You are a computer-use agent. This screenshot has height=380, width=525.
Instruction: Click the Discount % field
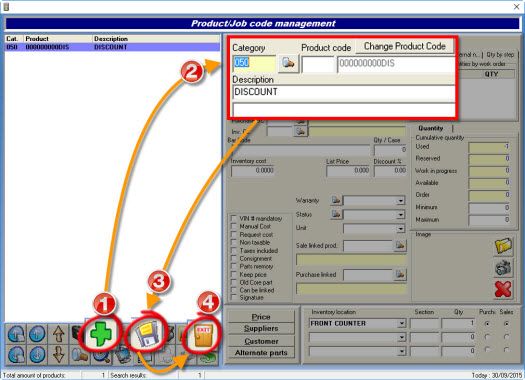[390, 171]
